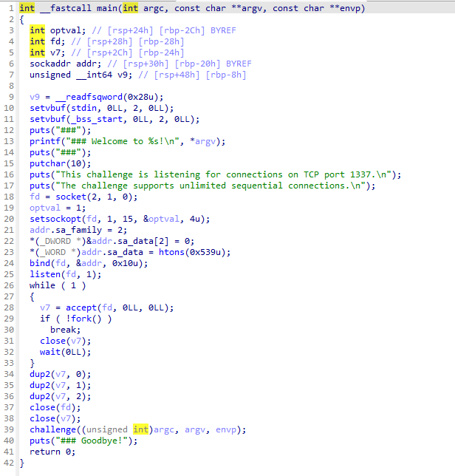The width and height of the screenshot is (455, 476).
Task: Click the accept function call
Action: (81, 307)
